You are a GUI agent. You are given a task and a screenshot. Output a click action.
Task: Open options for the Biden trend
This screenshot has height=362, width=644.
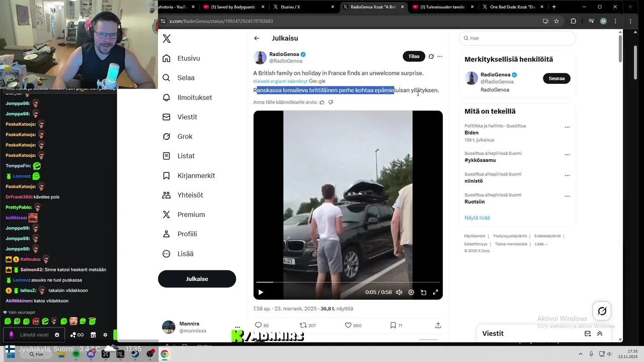coord(567,127)
